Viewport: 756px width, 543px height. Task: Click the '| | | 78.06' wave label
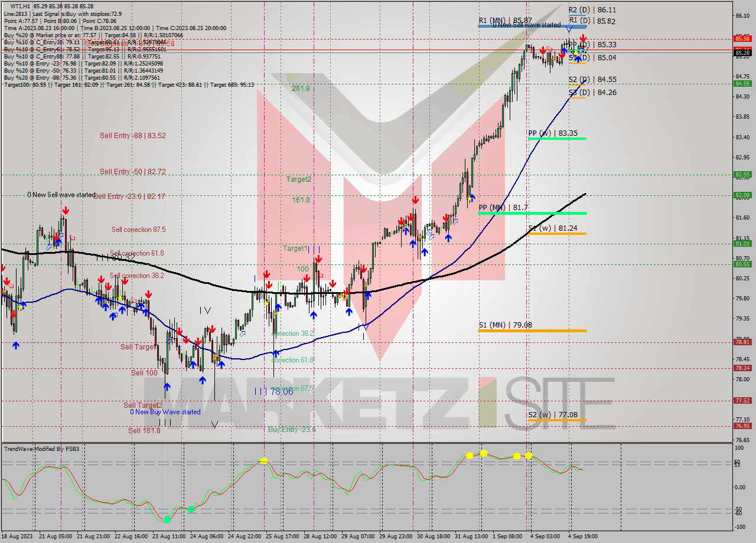tap(274, 391)
